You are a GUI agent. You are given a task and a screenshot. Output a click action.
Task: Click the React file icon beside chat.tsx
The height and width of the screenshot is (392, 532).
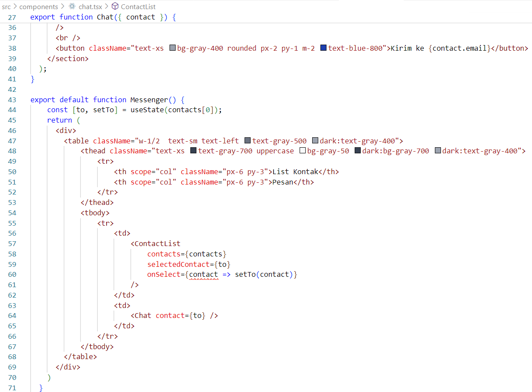click(72, 6)
